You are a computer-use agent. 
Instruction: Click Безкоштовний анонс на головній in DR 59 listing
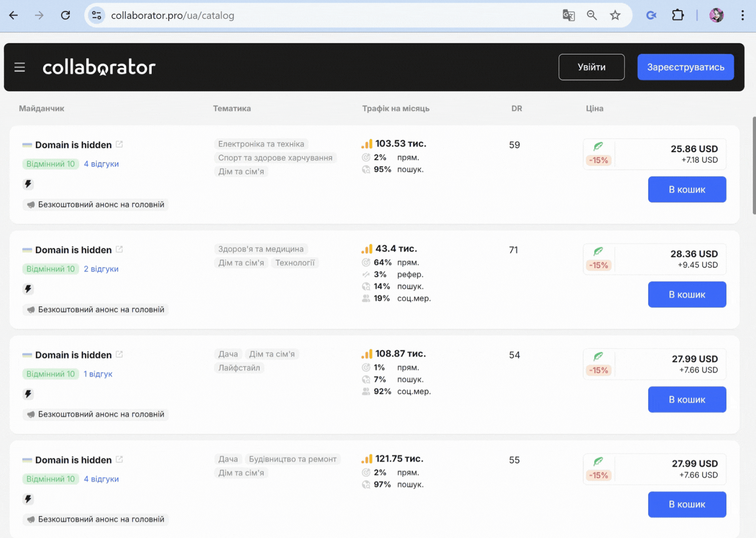coord(96,204)
